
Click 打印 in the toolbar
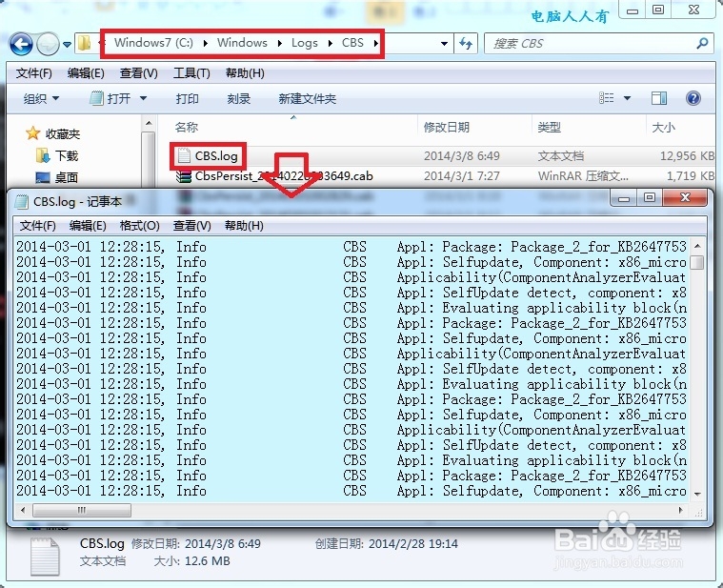coord(188,98)
